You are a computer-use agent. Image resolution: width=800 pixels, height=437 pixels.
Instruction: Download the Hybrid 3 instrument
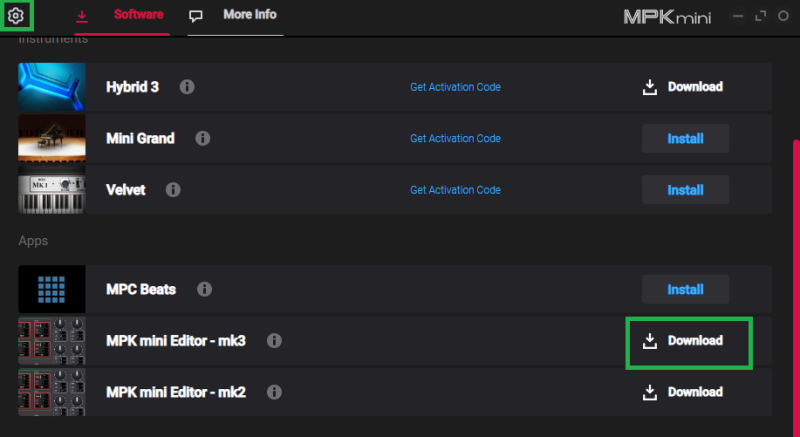pos(683,87)
